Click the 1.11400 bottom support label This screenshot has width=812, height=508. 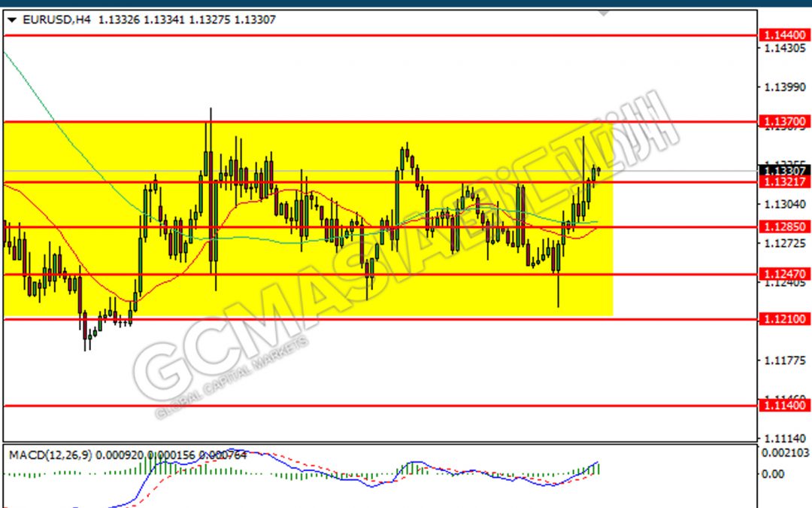tap(783, 406)
